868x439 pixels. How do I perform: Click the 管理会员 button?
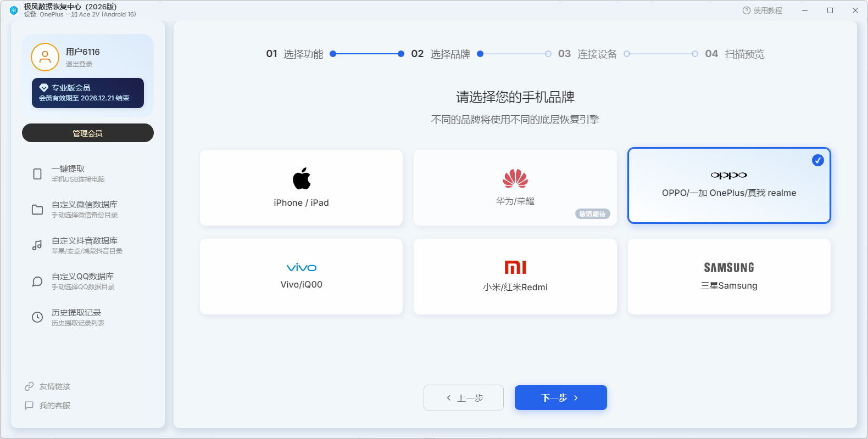[88, 133]
